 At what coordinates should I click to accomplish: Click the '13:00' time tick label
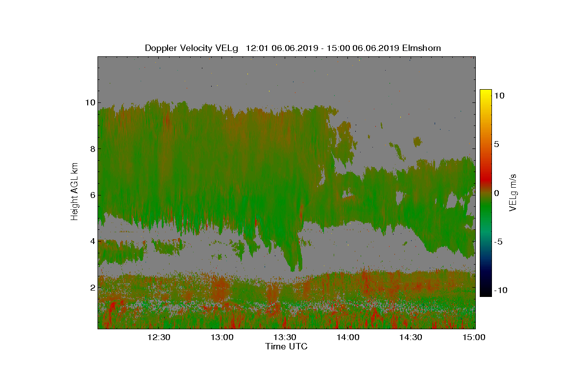221,338
